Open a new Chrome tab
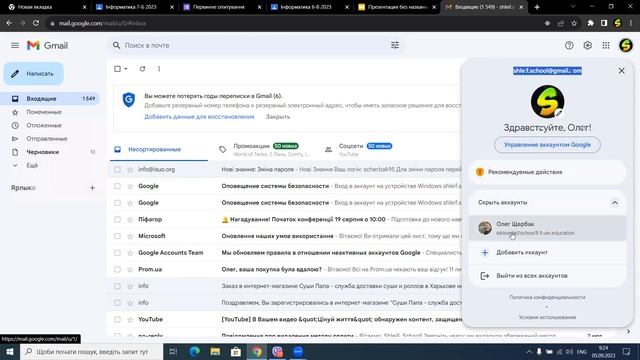640x360 pixels. tap(537, 7)
